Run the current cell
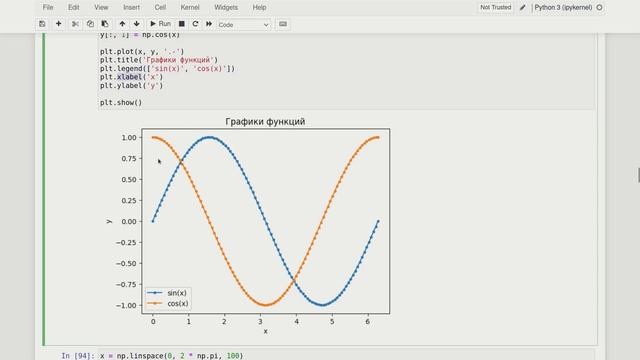This screenshot has width=640, height=360. pyautogui.click(x=160, y=24)
